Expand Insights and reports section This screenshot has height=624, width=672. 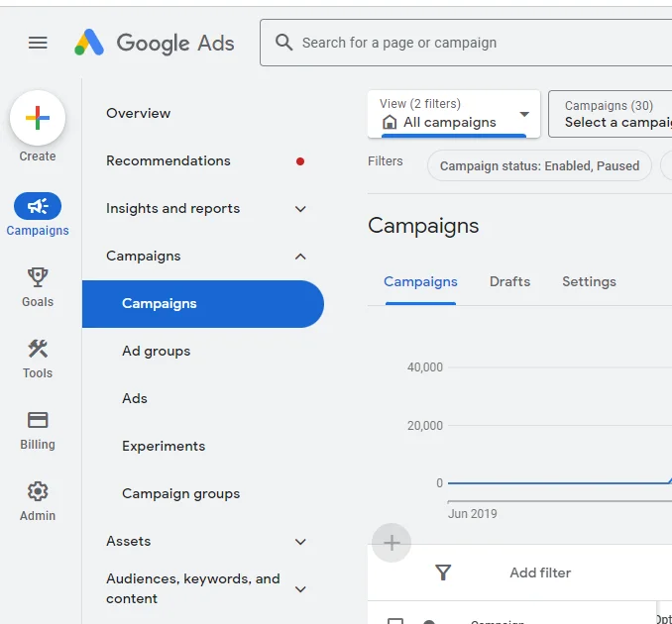(300, 209)
